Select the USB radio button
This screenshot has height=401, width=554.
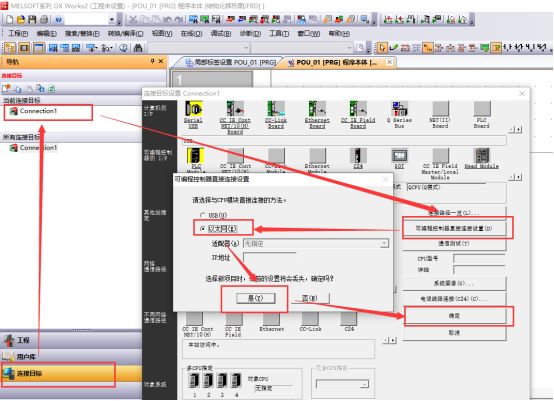[x=202, y=215]
